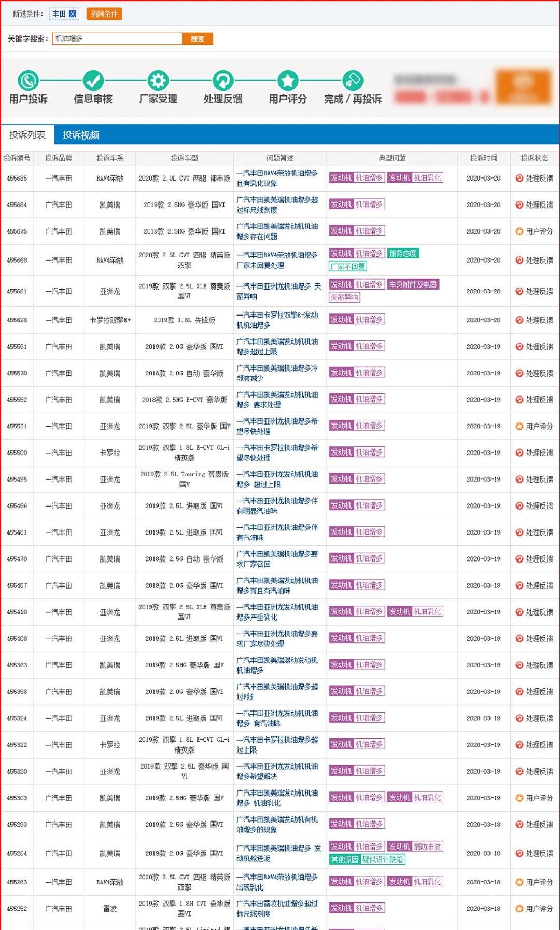This screenshot has width=560, height=930.
Task: Click the 用户评分 status icon for row 455252
Action: tap(519, 908)
